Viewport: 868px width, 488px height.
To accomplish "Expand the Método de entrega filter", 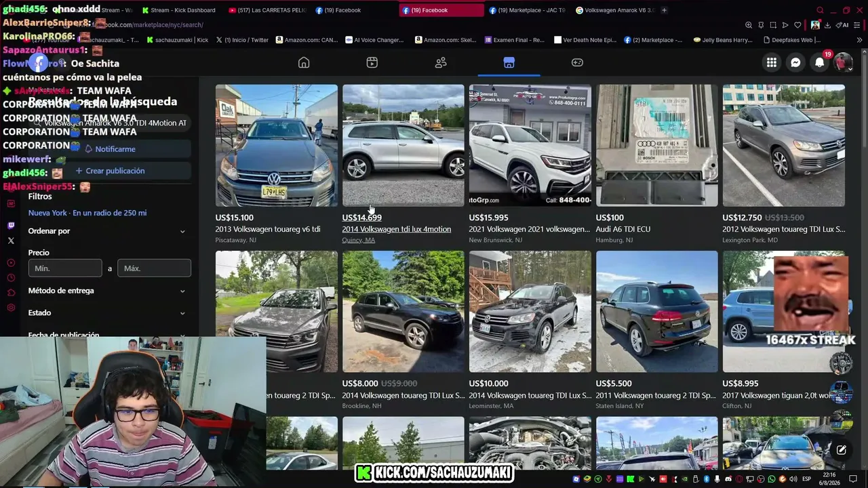I will (107, 291).
